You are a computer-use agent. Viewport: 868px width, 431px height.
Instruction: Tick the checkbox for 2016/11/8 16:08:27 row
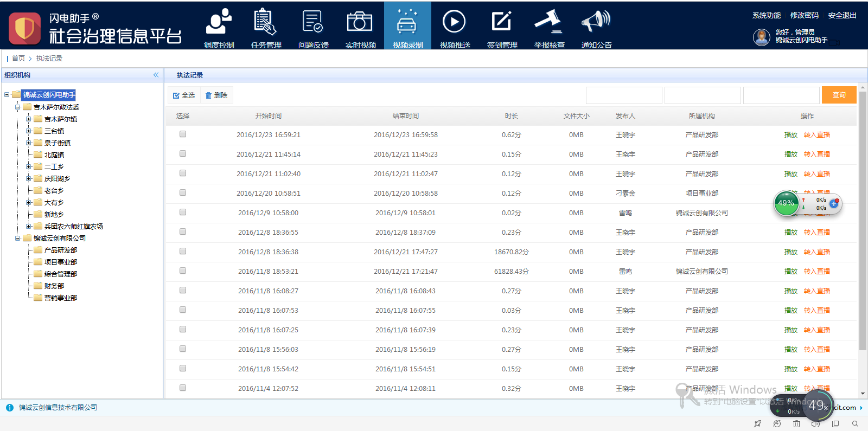(183, 290)
